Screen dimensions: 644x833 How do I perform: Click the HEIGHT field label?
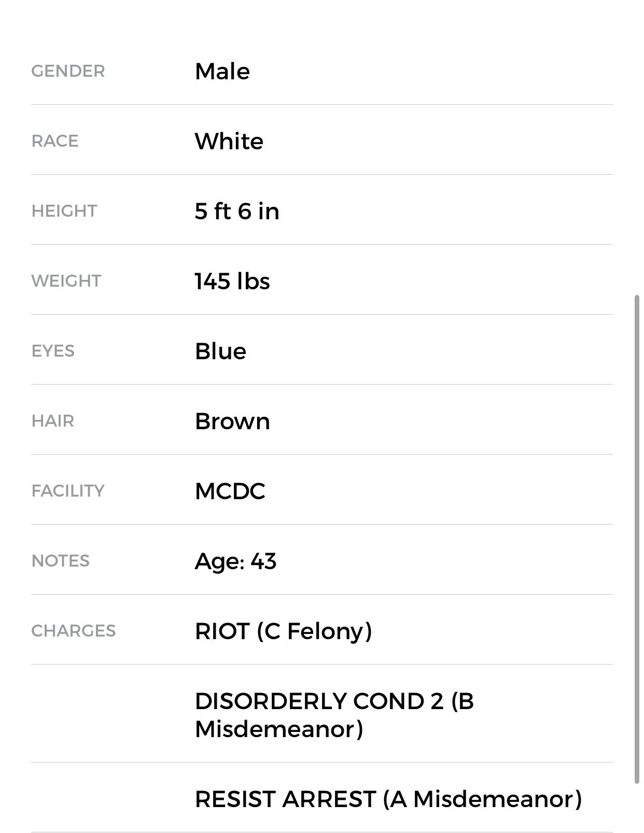64,211
